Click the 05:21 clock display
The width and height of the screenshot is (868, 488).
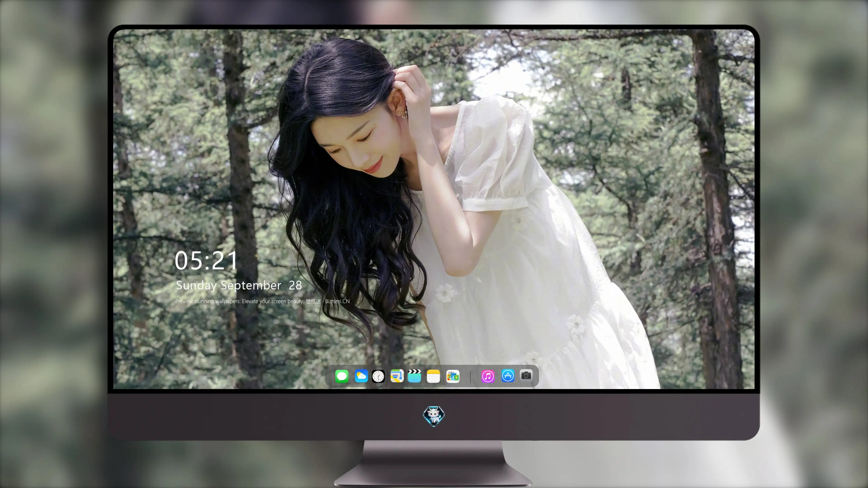click(206, 261)
